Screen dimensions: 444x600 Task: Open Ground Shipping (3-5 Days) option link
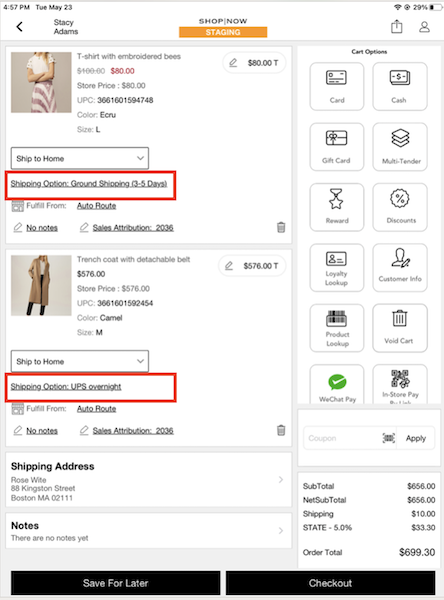(x=89, y=184)
